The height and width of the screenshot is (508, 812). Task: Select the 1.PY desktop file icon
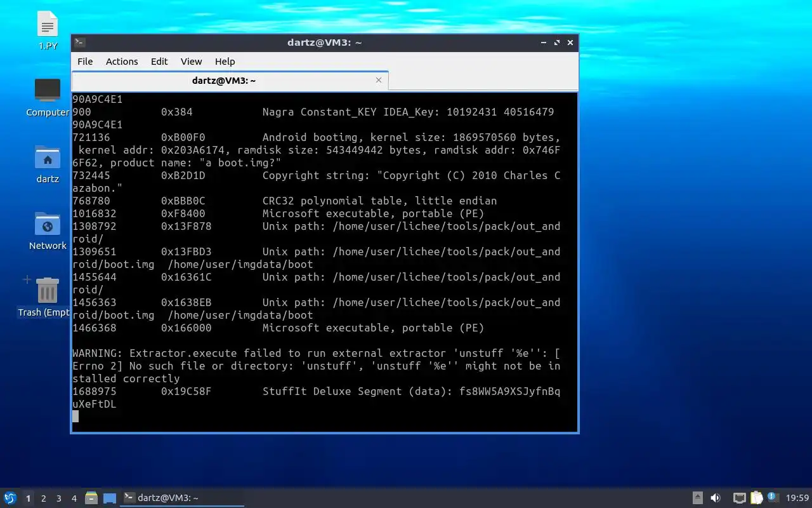[48, 30]
